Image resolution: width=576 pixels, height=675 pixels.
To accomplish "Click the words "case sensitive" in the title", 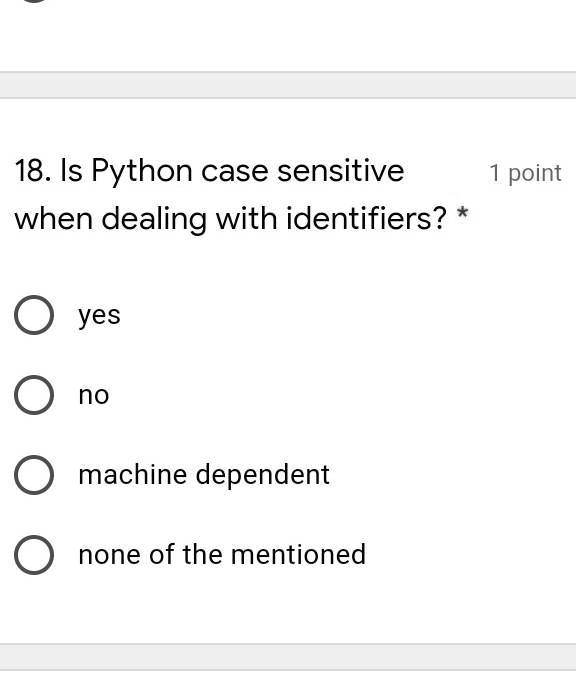I will point(303,171).
